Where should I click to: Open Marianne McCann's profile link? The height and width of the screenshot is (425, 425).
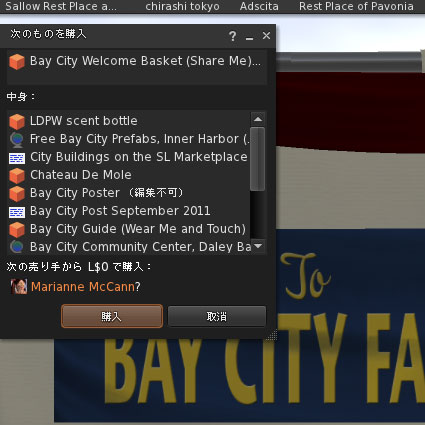click(x=83, y=287)
